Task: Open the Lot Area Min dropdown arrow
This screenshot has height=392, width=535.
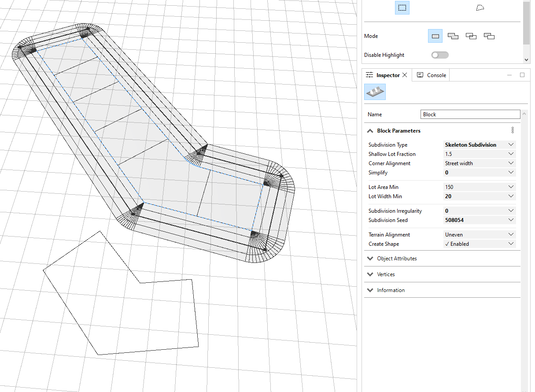Action: click(511, 187)
